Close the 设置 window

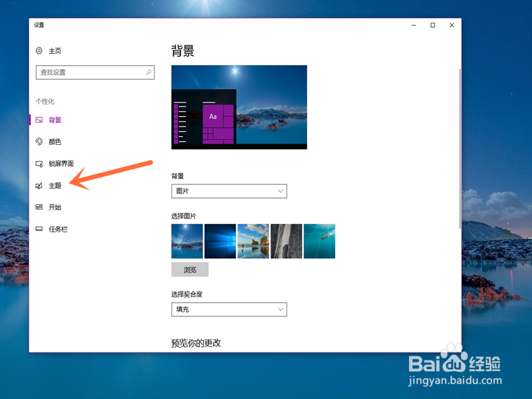452,25
